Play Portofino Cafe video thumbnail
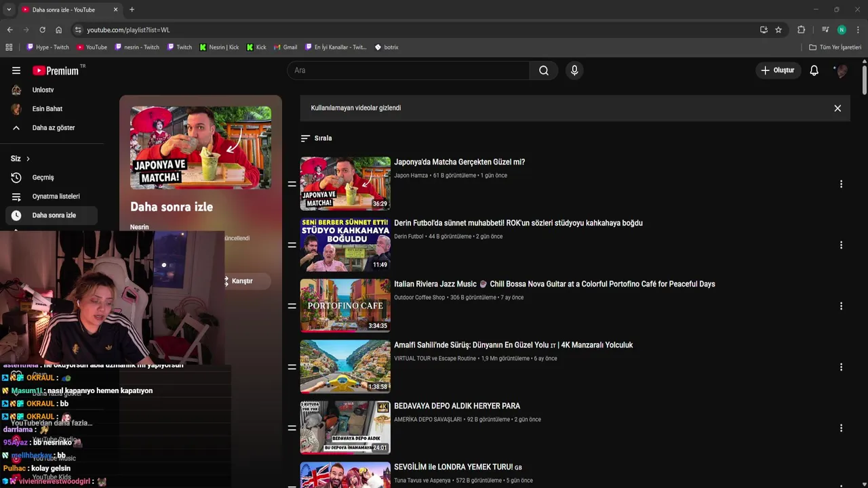Screen dimensions: 868x488 (x=345, y=306)
